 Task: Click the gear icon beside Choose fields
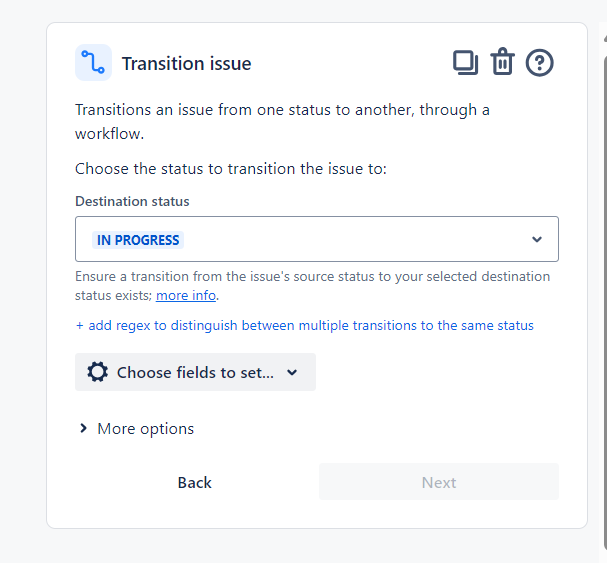coord(97,372)
